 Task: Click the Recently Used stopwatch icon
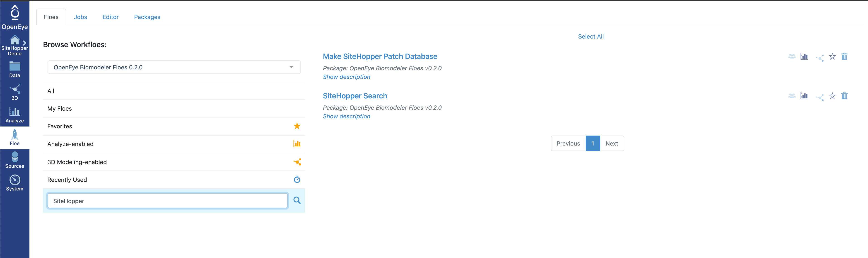(x=297, y=179)
